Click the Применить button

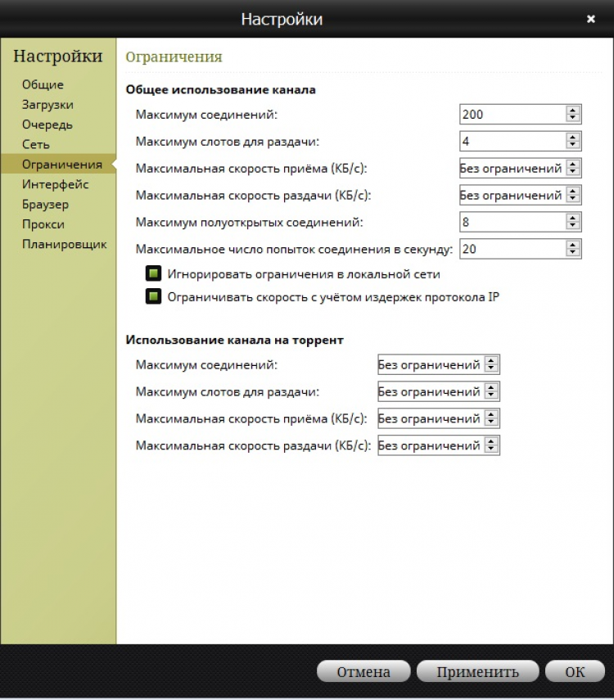click(477, 672)
